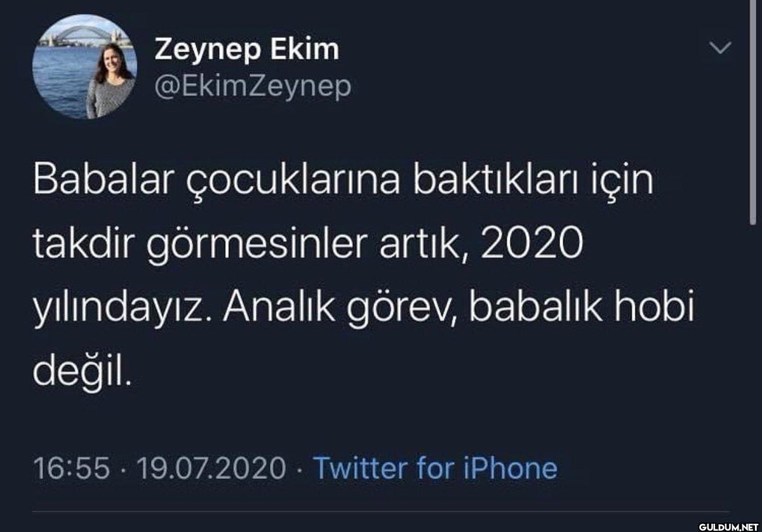Open the GULDUM.NET watermark in corner

click(729, 526)
